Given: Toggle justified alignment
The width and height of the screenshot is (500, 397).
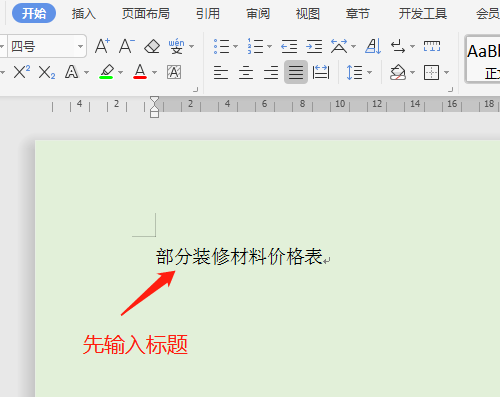Looking at the screenshot, I should (x=296, y=72).
